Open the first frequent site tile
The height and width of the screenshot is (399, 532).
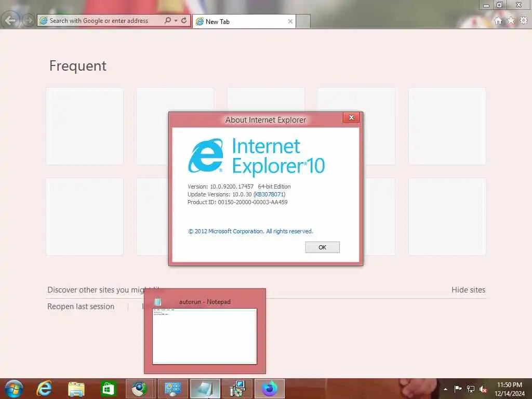click(x=85, y=126)
